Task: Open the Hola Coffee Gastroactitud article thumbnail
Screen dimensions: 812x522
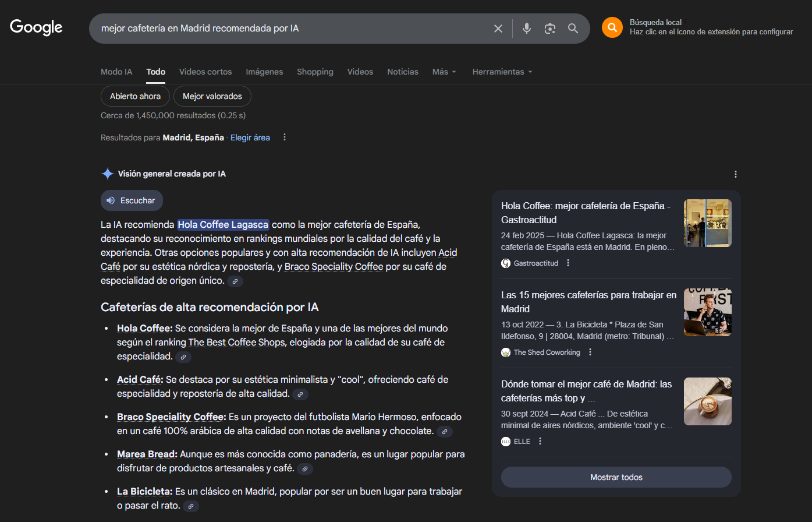Action: pyautogui.click(x=707, y=223)
